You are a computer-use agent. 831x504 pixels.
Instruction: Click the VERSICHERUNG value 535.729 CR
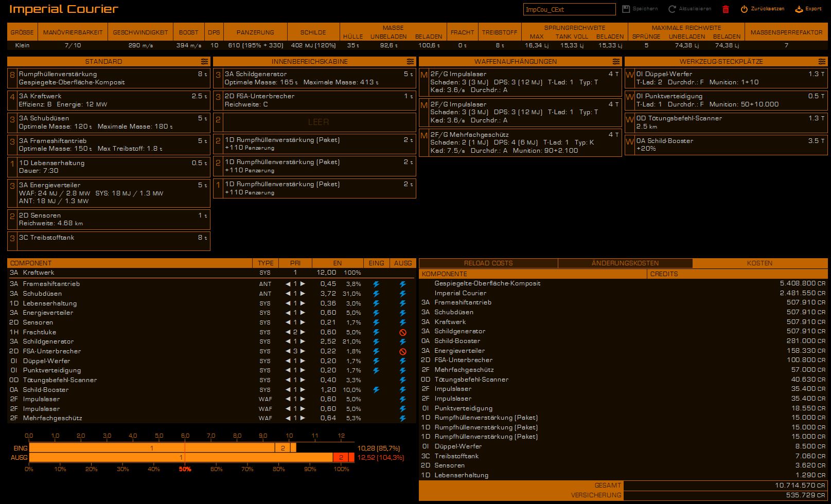coord(805,495)
